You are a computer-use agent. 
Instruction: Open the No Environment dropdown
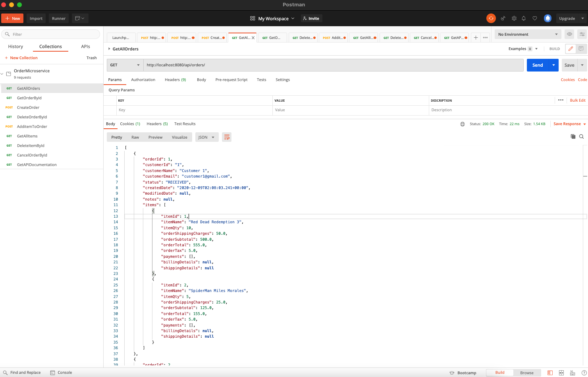pos(528,34)
